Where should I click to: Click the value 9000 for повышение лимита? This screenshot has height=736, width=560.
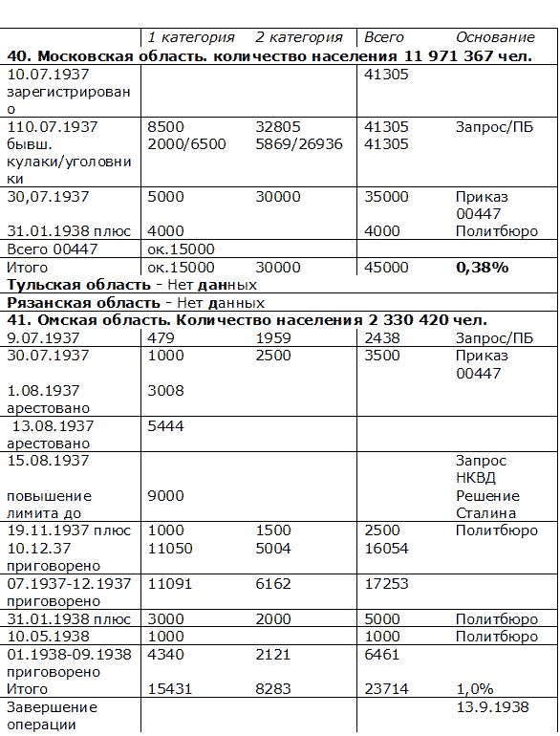click(x=165, y=496)
